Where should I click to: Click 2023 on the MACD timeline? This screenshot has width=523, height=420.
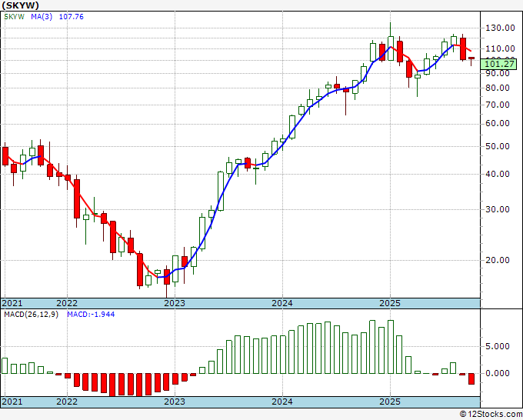[175, 402]
